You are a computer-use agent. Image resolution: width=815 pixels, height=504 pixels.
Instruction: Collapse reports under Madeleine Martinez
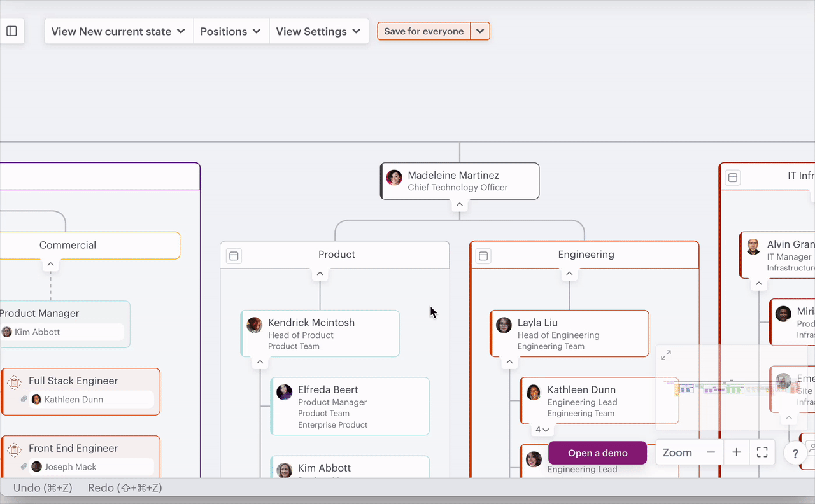460,205
